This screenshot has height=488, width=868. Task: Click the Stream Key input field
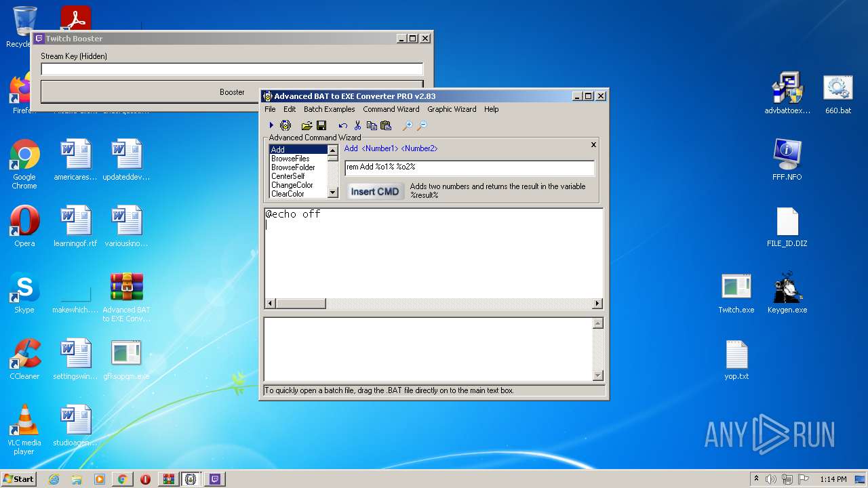[x=232, y=69]
